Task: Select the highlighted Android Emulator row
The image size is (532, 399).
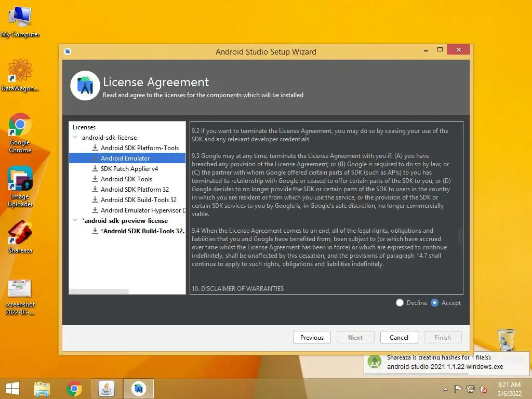Action: point(127,158)
